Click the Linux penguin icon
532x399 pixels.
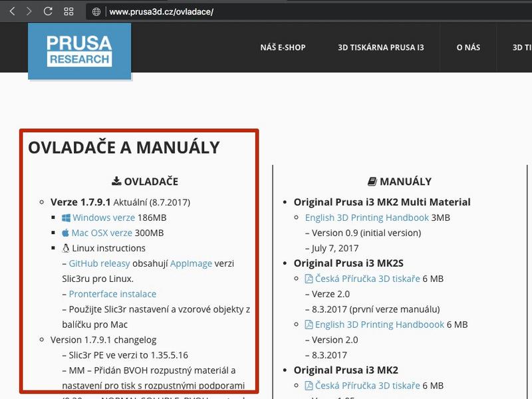[66, 248]
